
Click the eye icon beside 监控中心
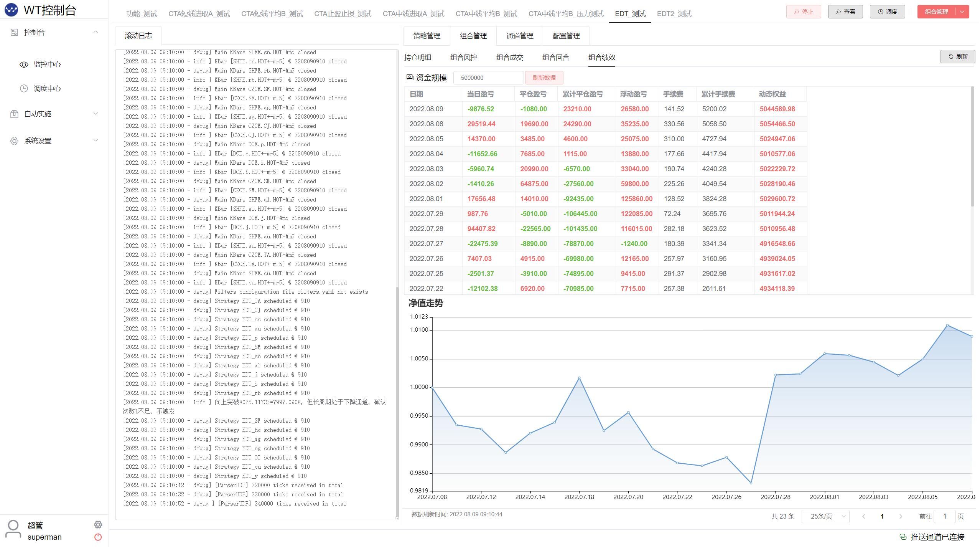tap(24, 64)
